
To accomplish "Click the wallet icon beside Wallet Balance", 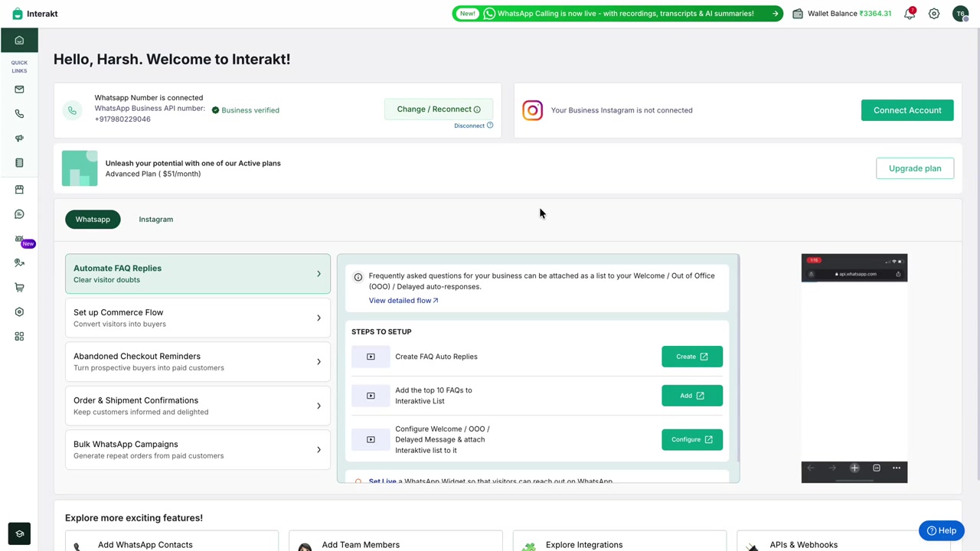I will click(798, 14).
